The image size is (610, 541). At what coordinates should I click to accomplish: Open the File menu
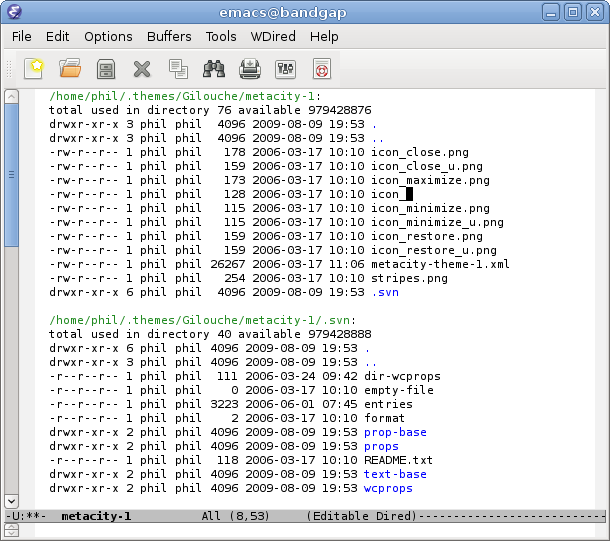(22, 36)
